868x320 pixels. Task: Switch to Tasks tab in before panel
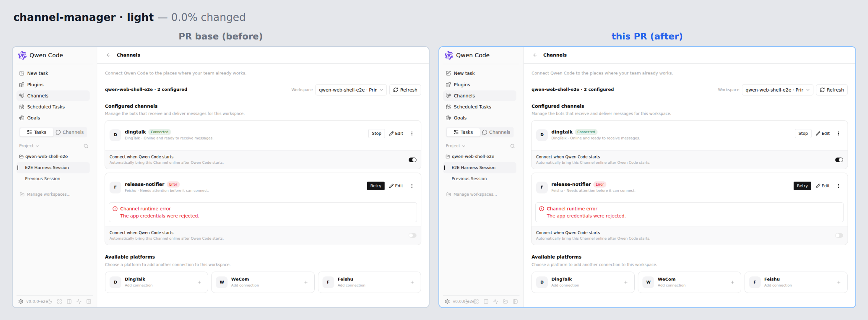(36, 132)
